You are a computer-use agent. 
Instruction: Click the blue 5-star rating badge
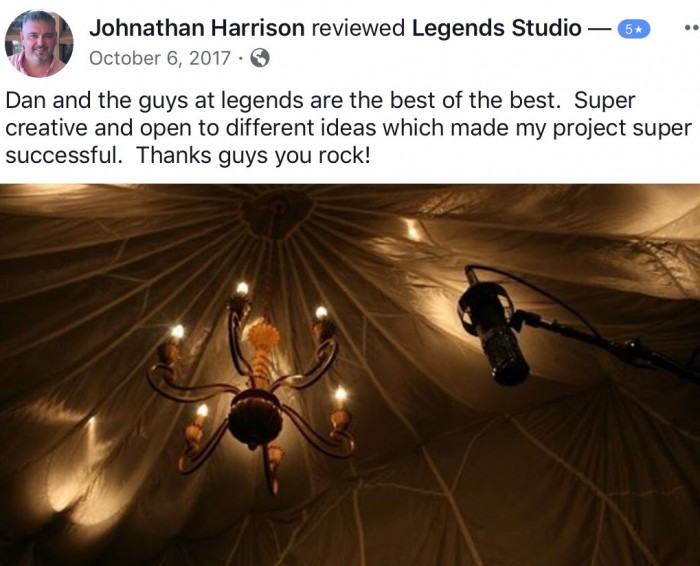coord(633,29)
